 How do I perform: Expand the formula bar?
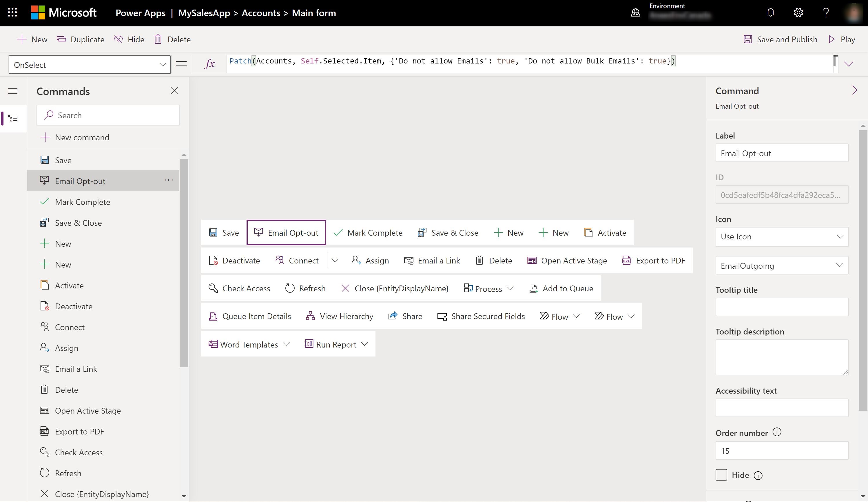[849, 64]
